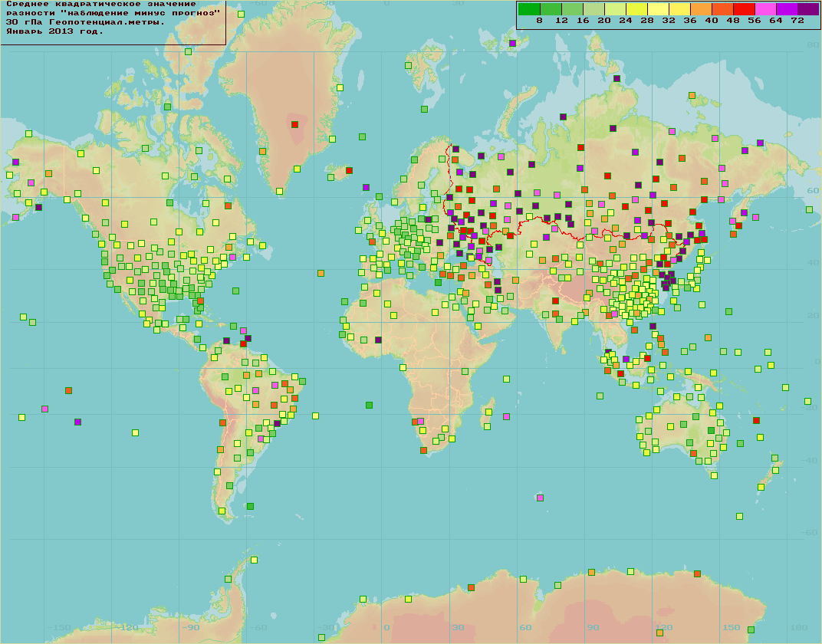Click the legend label '24'
The width and height of the screenshot is (822, 644).
point(626,21)
